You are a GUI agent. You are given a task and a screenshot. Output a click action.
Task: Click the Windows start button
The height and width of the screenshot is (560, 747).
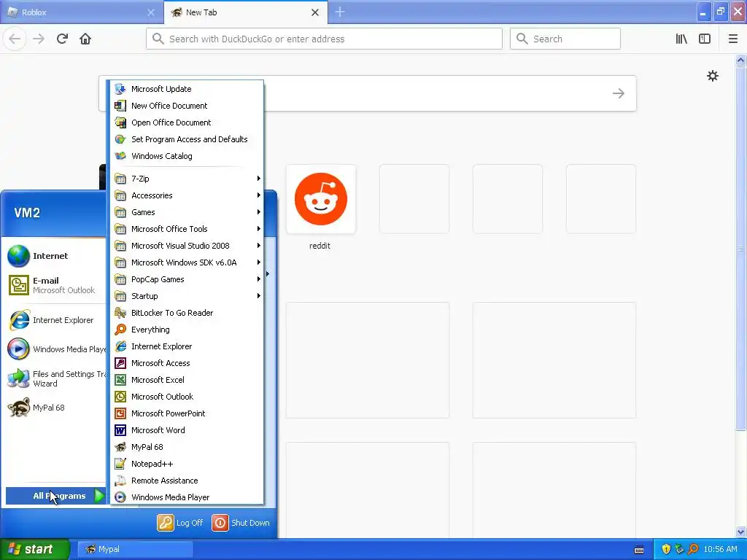point(34,549)
